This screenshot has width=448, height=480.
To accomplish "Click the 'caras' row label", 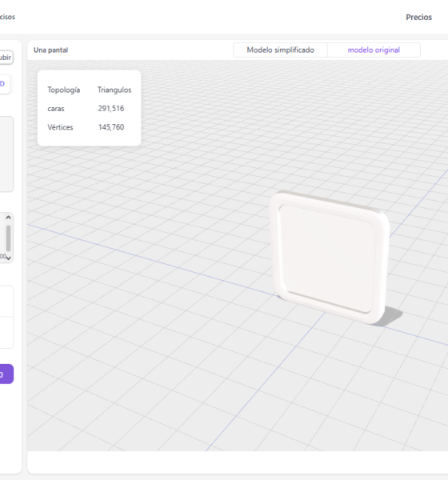I will [x=56, y=109].
